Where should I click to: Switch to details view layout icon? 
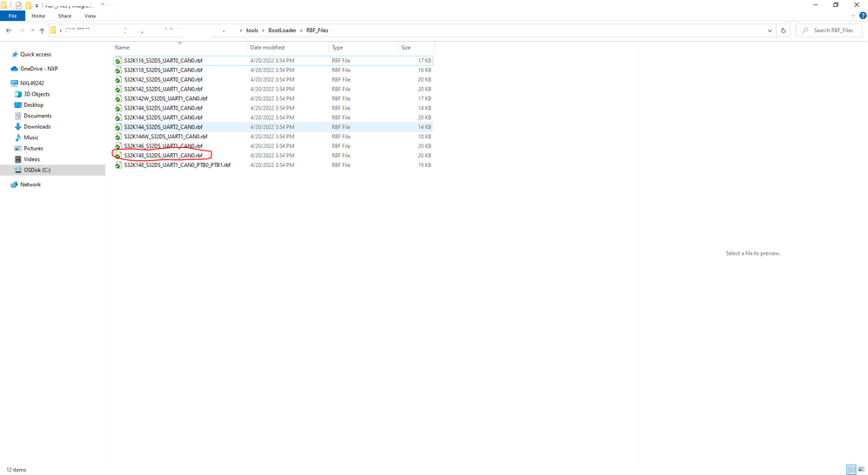(851, 470)
